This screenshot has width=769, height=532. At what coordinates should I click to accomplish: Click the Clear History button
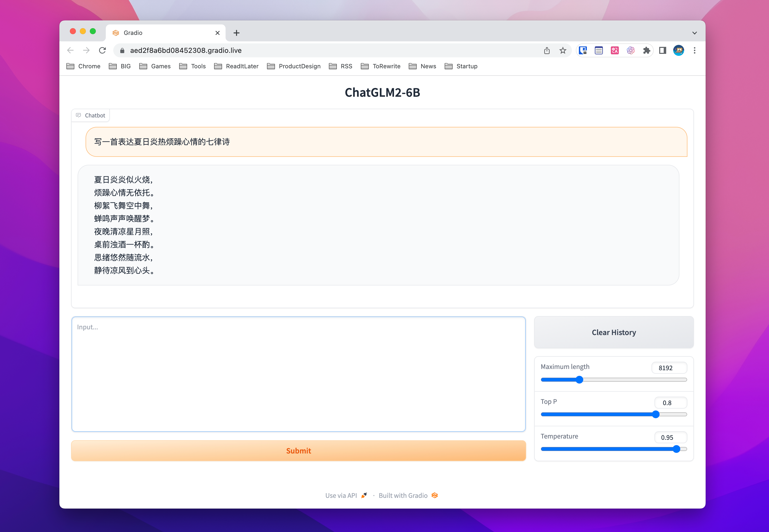click(x=614, y=332)
